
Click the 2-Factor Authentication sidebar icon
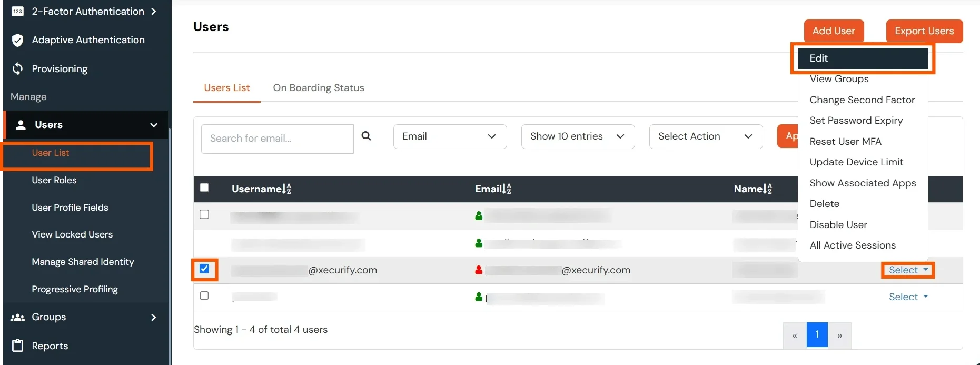pyautogui.click(x=17, y=11)
